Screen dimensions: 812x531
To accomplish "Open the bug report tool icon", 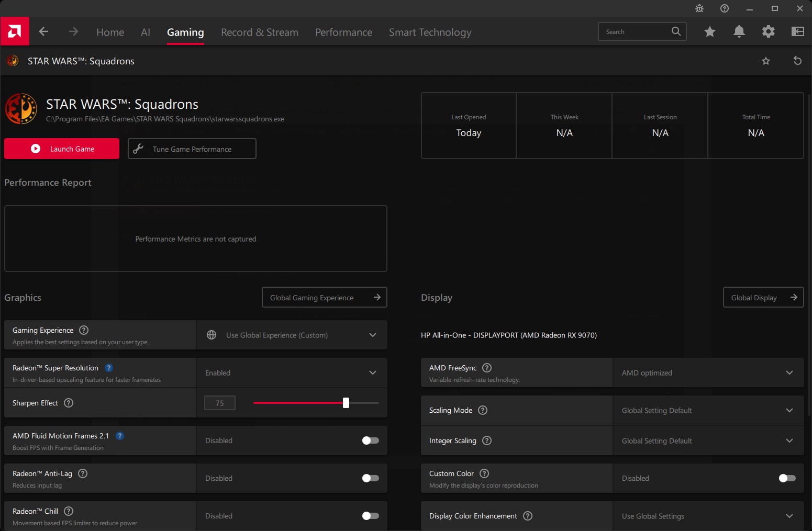I will tap(699, 8).
